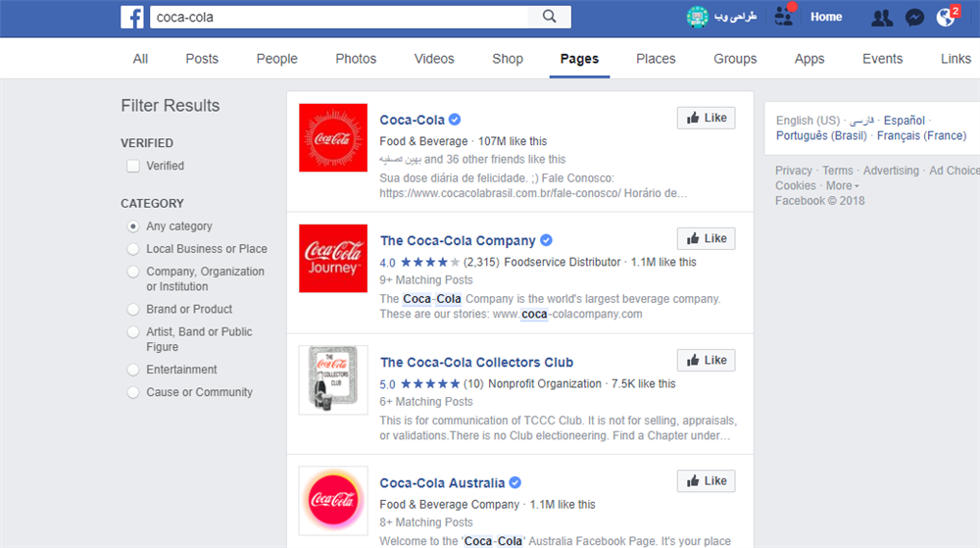
Task: Open the Cookies footer link
Action: 795,185
